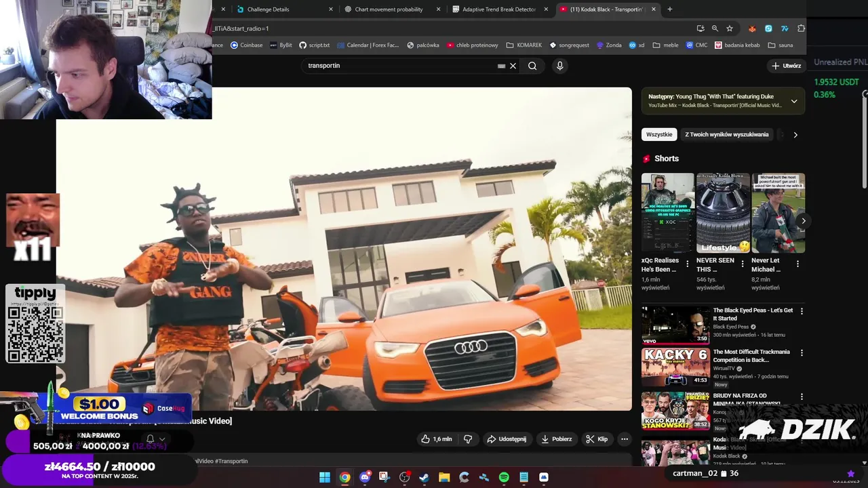Click the install app icon in address bar

701,28
